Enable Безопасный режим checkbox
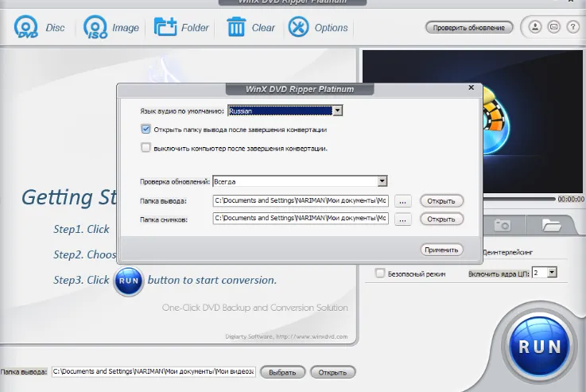This screenshot has height=392, width=586. point(380,274)
